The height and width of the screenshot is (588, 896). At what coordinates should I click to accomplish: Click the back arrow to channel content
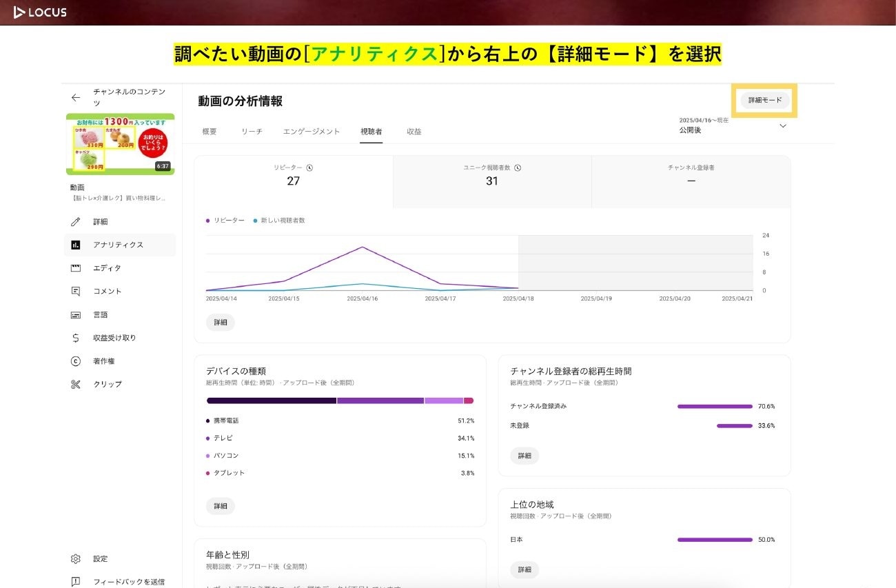[76, 98]
